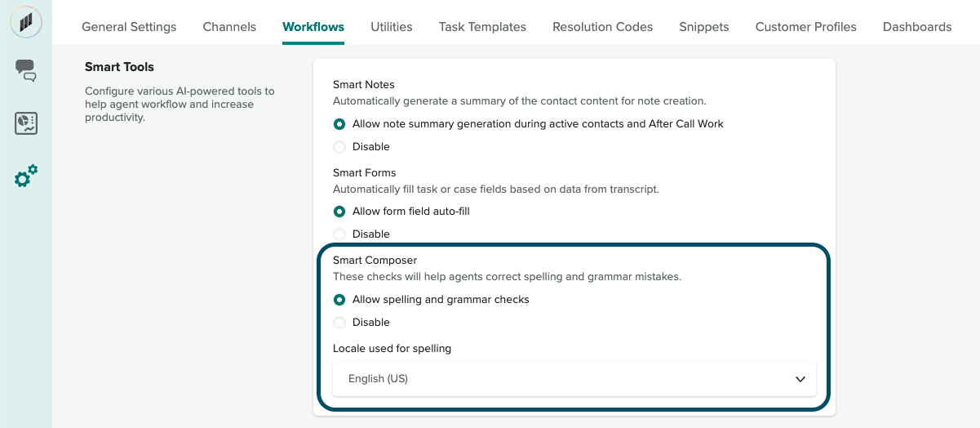Switch to Resolution Codes tab
980x428 pixels.
click(602, 27)
